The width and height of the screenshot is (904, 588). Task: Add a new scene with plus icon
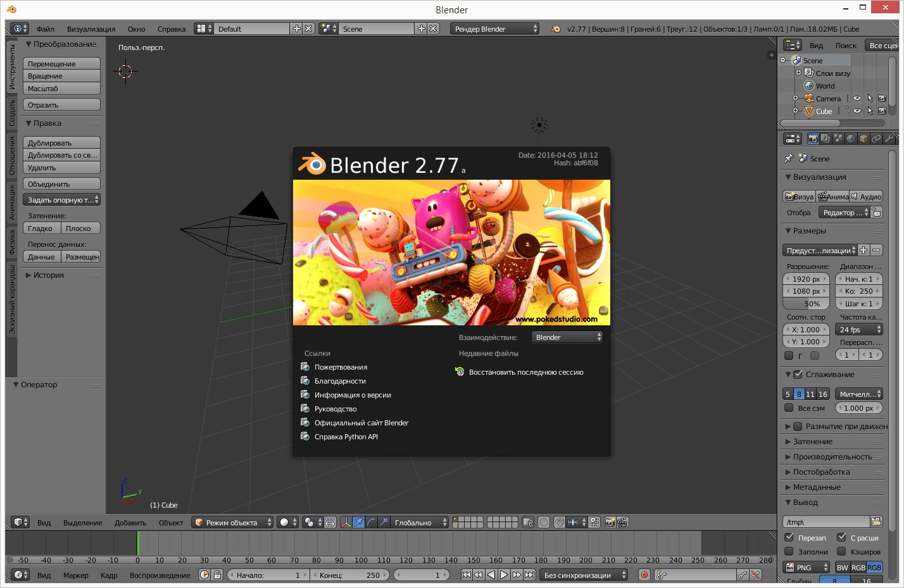pyautogui.click(x=421, y=28)
